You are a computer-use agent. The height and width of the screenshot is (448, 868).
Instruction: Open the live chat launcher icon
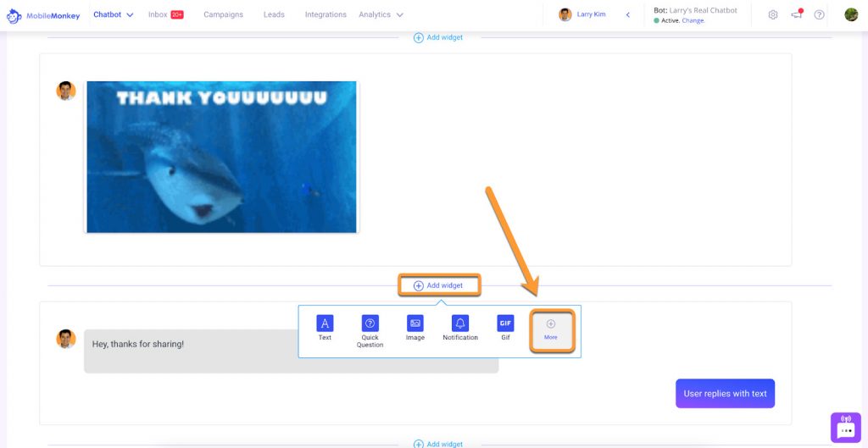tap(845, 429)
